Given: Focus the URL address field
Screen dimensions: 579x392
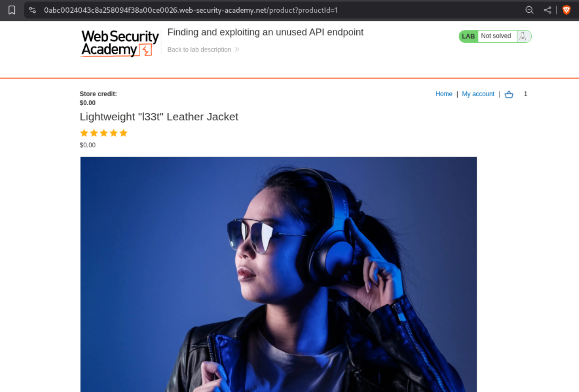Looking at the screenshot, I should click(x=191, y=10).
